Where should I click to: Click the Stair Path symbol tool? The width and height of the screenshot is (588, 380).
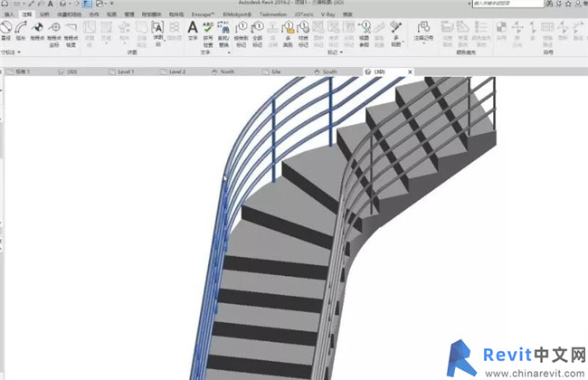tap(547, 34)
